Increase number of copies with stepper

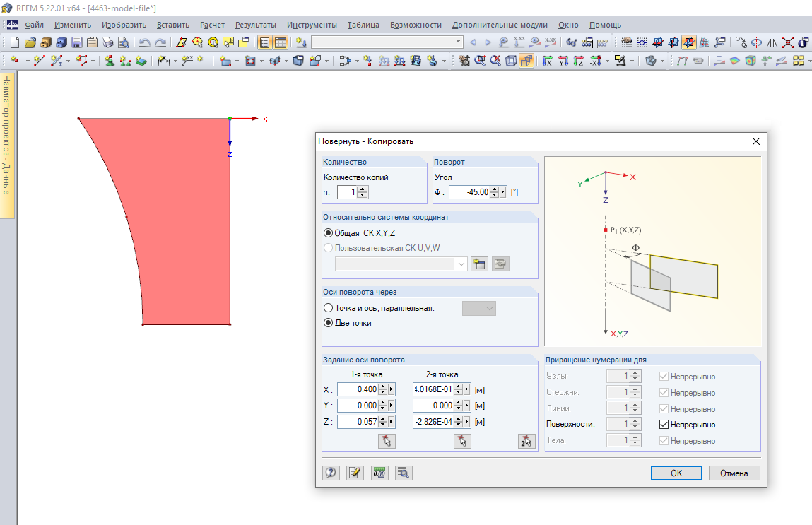(x=363, y=189)
